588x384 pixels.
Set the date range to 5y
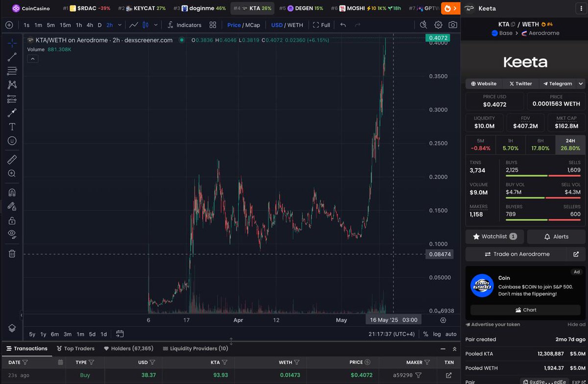(x=32, y=334)
